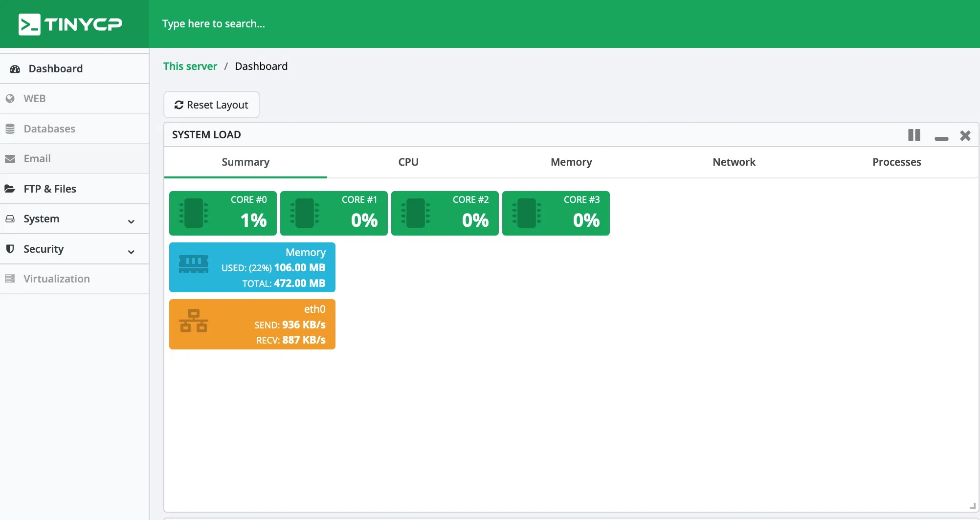Open the Network tab
The height and width of the screenshot is (520, 980).
(734, 162)
